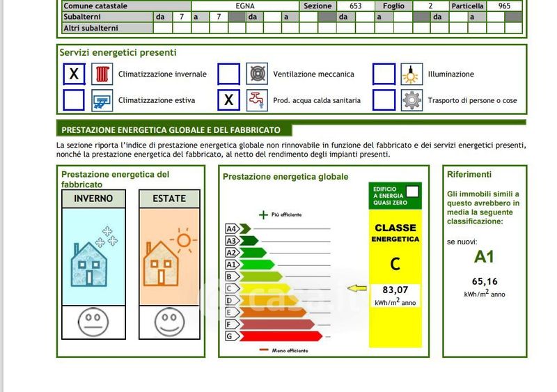Check the Edificio a energia quasi zero box
This screenshot has height=392, width=557.
click(x=412, y=191)
